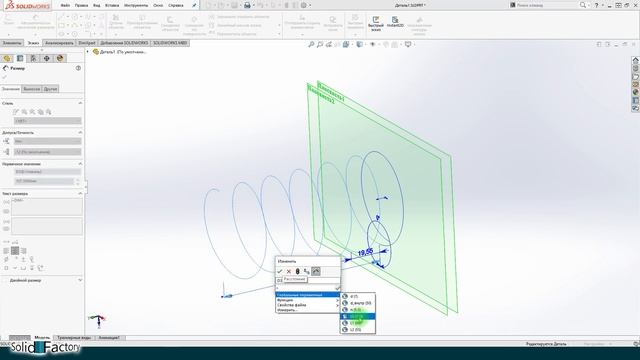Open the ConfigurationManager tab icon
This screenshot has width=640, height=360.
(33, 58)
